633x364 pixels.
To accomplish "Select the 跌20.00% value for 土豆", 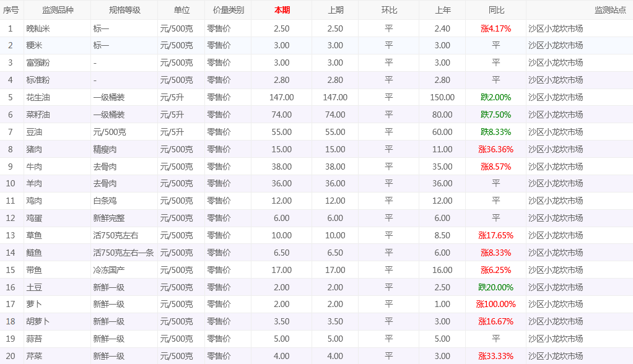I will [x=495, y=288].
